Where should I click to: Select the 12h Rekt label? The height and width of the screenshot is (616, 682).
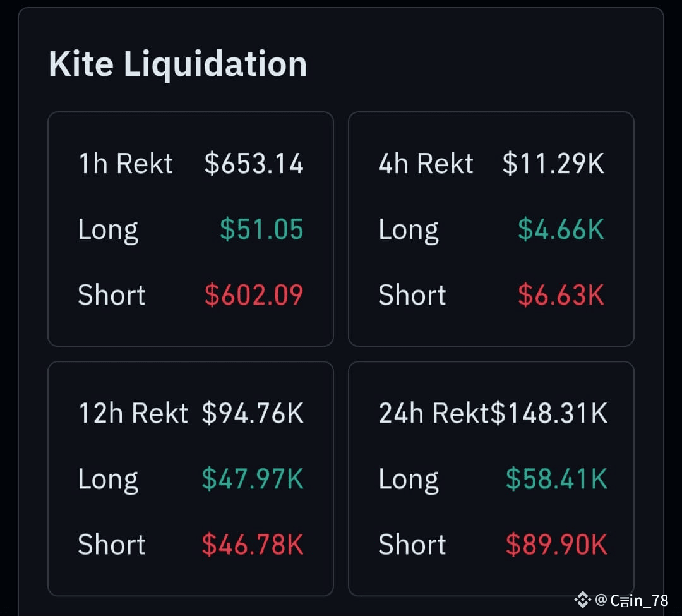tap(133, 413)
